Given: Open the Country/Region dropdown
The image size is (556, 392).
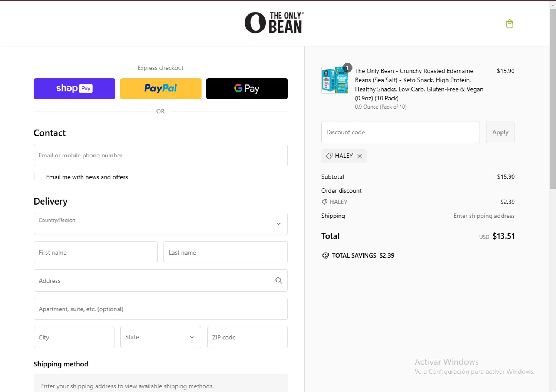Looking at the screenshot, I should 160,224.
